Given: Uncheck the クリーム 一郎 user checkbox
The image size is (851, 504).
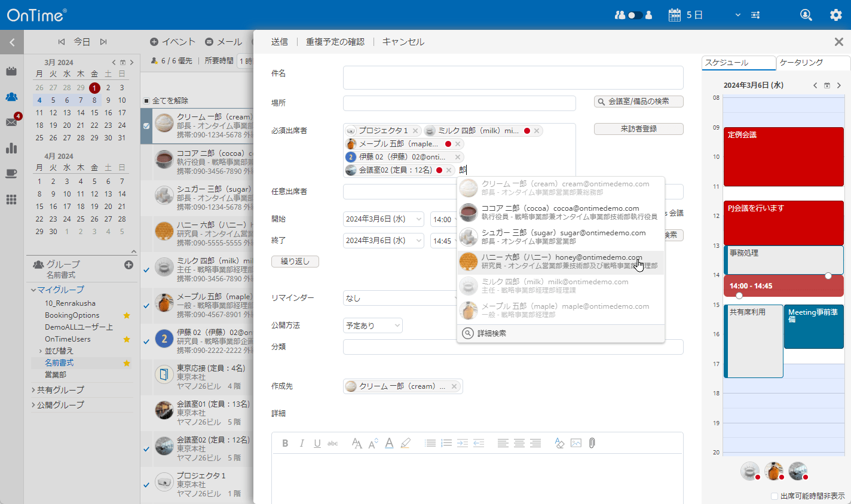Looking at the screenshot, I should pyautogui.click(x=146, y=126).
